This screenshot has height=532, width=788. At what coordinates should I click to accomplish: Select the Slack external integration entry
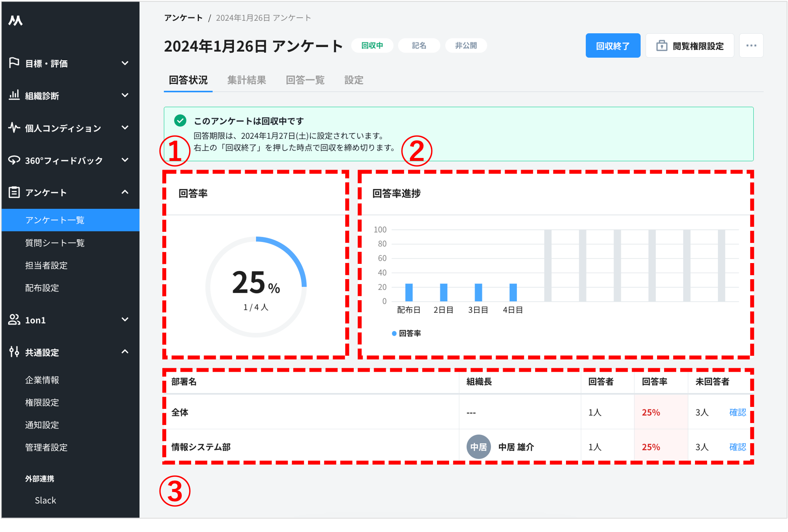(x=45, y=500)
